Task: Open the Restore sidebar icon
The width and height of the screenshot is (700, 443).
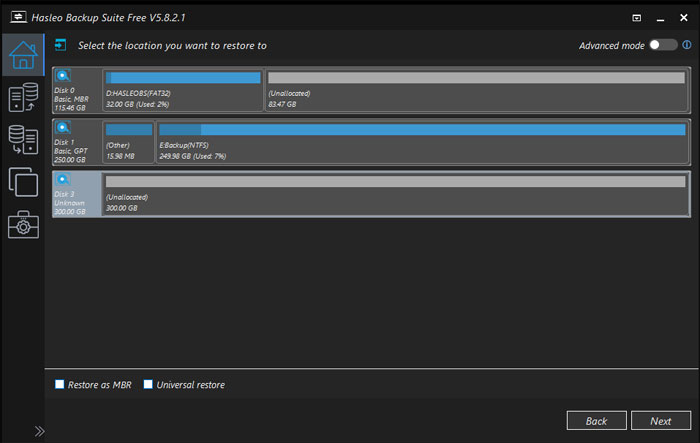Action: (x=23, y=140)
